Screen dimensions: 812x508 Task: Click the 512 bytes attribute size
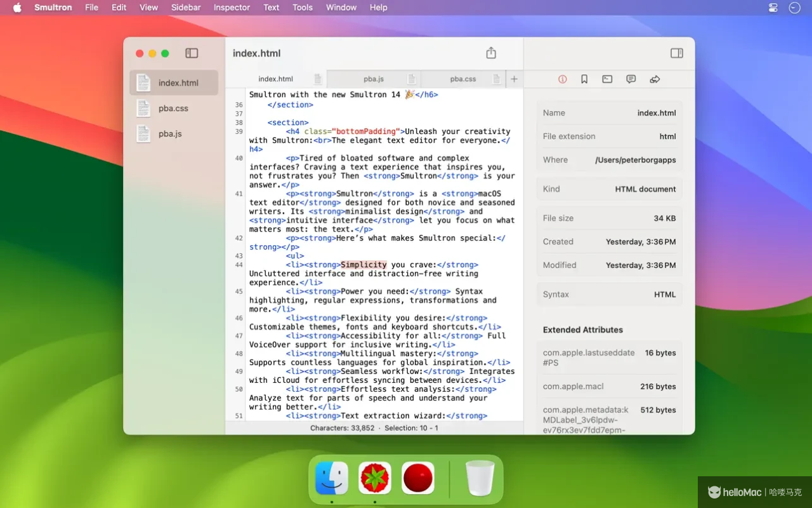pos(658,410)
